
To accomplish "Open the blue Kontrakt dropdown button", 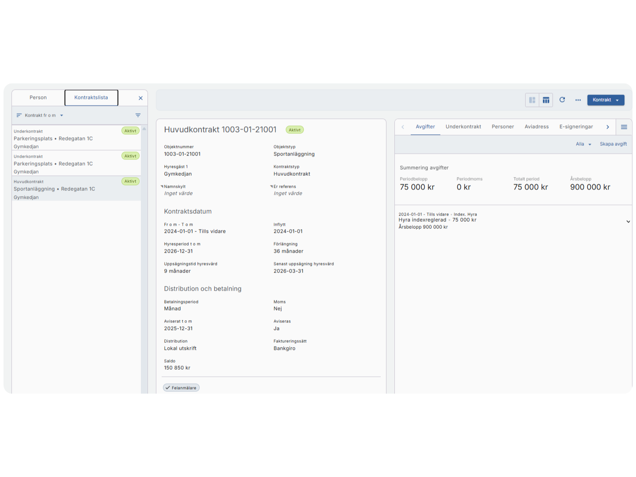I will [x=605, y=100].
